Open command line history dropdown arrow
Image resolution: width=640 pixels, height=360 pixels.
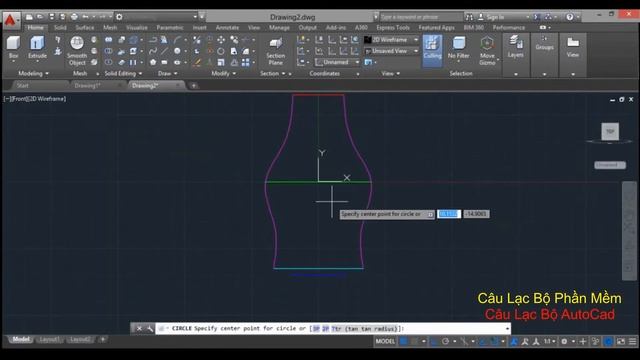(507, 329)
